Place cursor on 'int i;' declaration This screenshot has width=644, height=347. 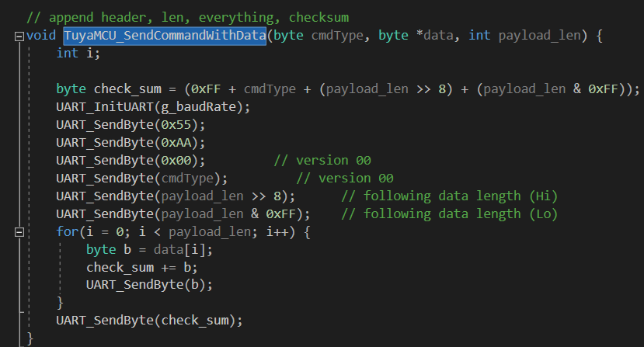point(78,54)
